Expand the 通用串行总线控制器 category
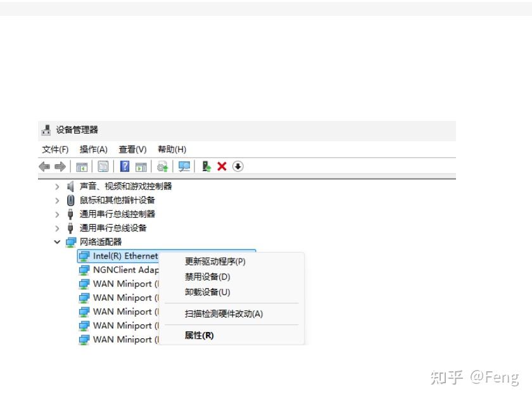Viewport: 532px width, 401px height. pos(56,214)
